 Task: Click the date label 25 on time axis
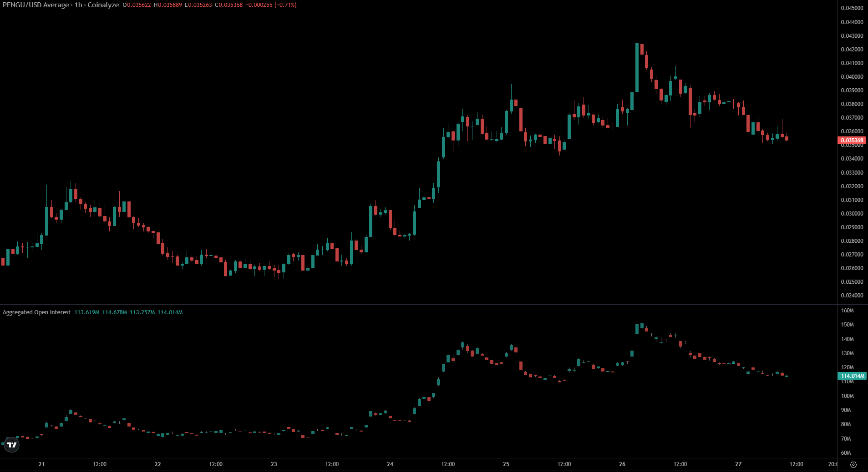(x=506, y=464)
